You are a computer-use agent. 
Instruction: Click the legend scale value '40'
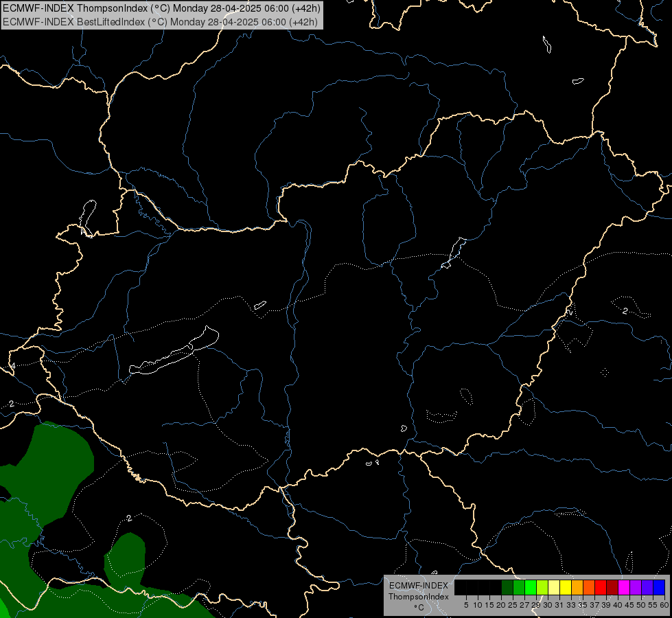(x=618, y=605)
